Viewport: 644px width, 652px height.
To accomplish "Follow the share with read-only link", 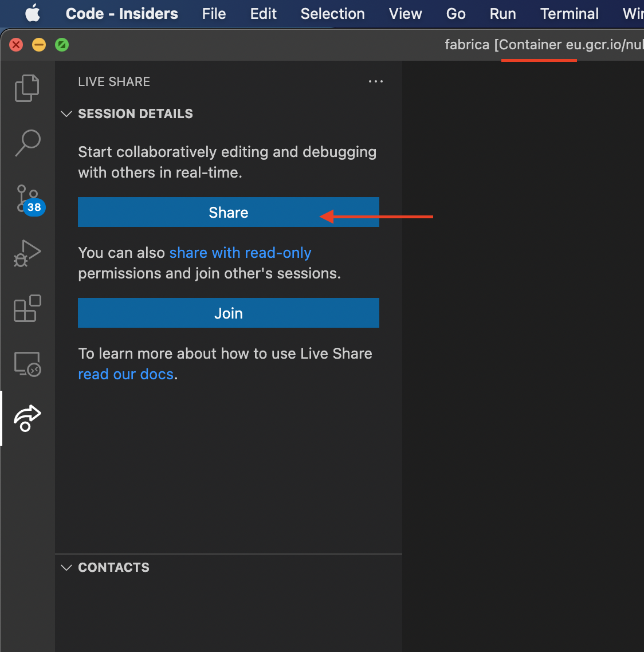I will [240, 253].
